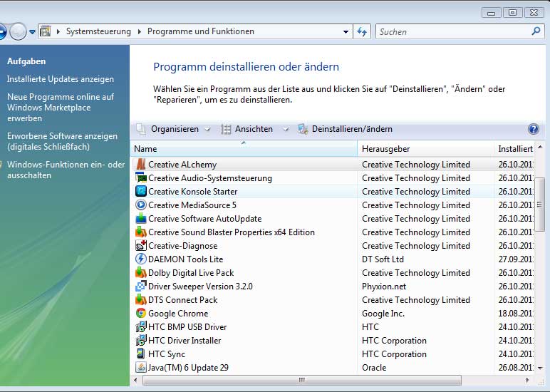The height and width of the screenshot is (392, 550).
Task: Click the Creative-Diagnose icon
Action: 140,246
